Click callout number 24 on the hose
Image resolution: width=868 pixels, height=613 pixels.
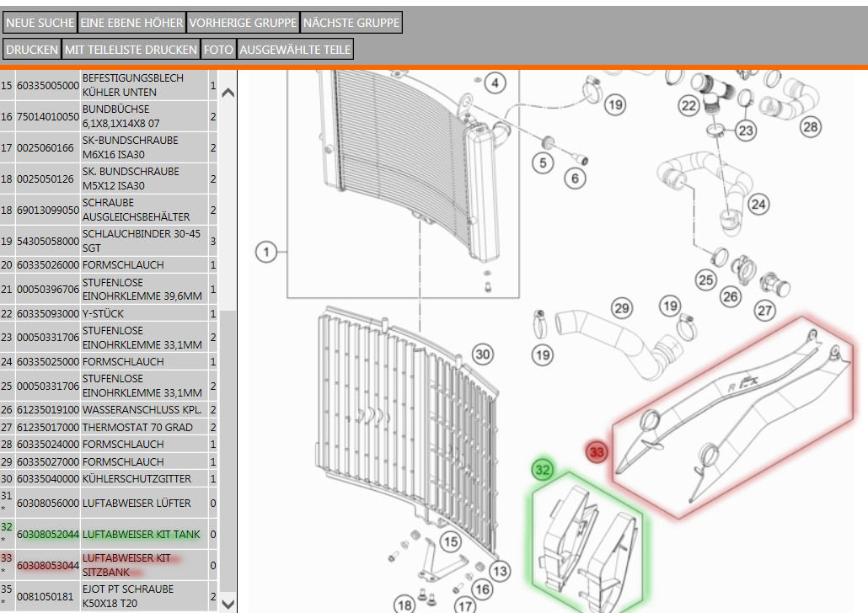[758, 204]
